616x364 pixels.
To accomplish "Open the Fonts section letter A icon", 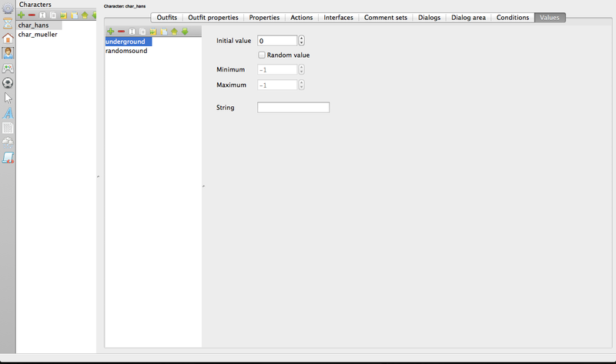I will click(8, 112).
